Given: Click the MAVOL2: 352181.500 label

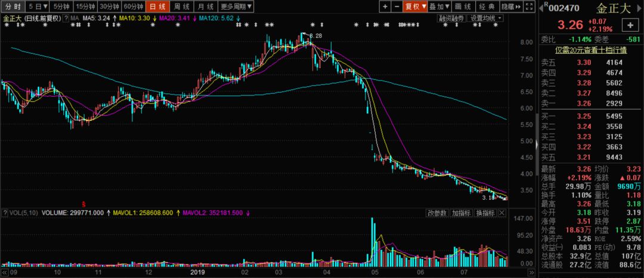Looking at the screenshot, I should [212, 213].
